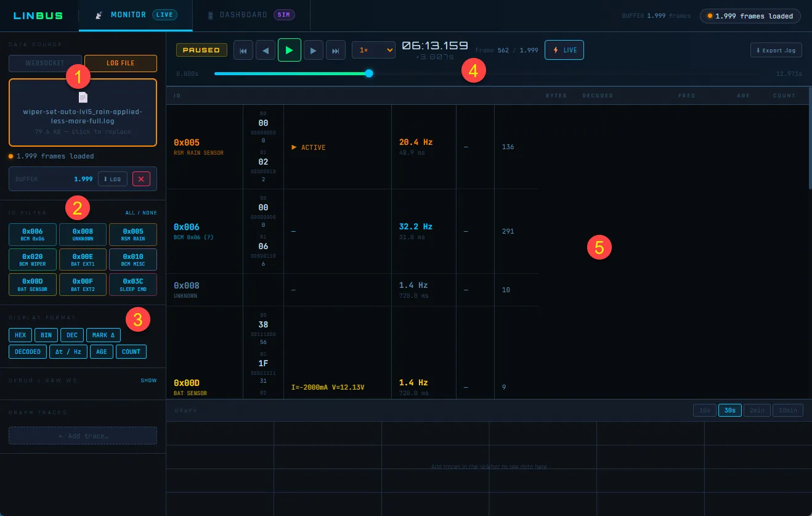
Task: Toggle the 0x005 RSM RAIN filter
Action: click(132, 234)
